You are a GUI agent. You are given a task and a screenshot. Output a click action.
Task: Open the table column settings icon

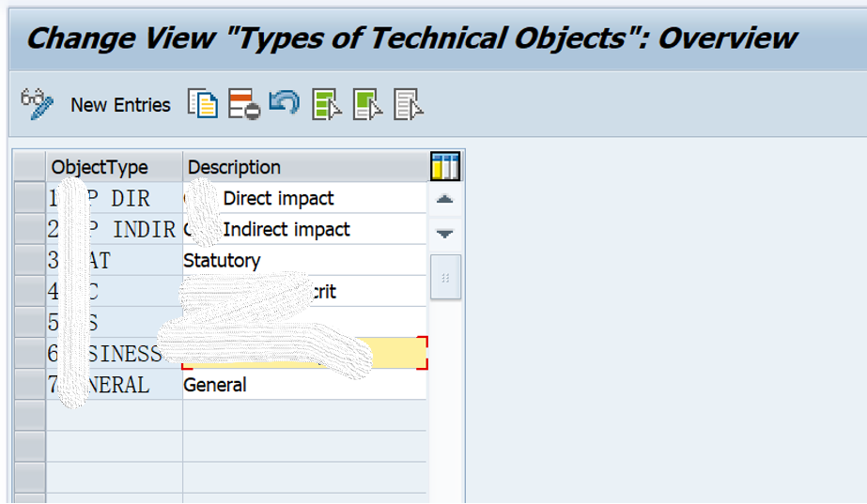coord(445,166)
